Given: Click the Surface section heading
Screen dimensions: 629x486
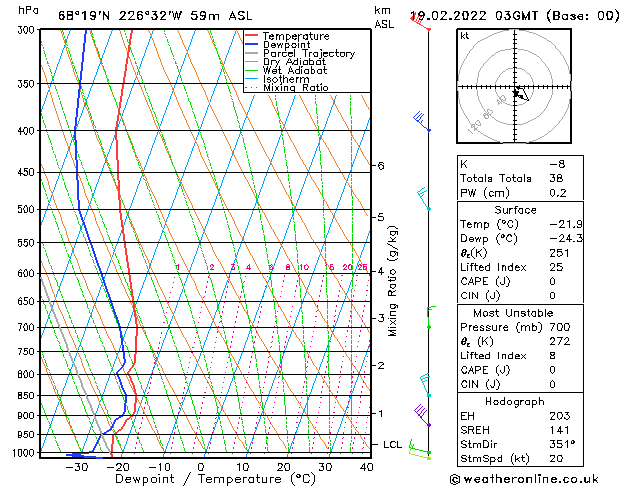Looking at the screenshot, I should point(515,210).
